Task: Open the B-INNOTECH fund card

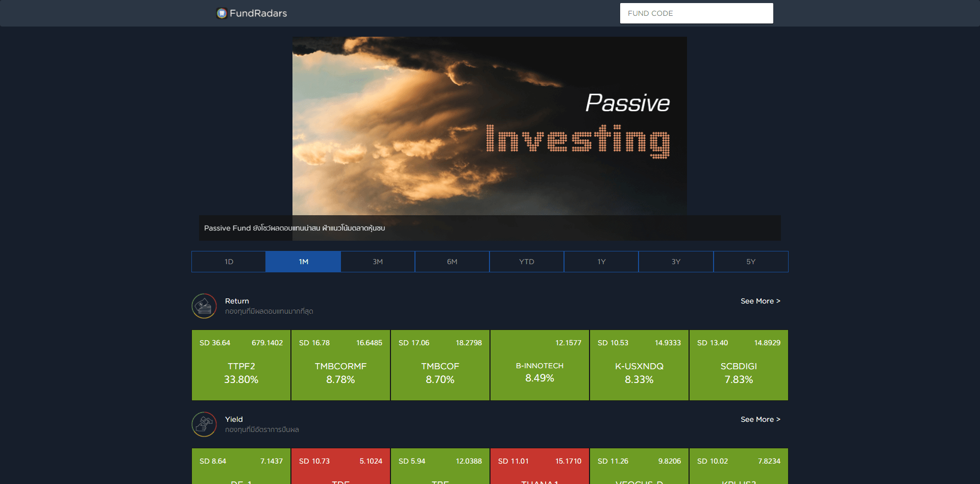Action: coord(540,365)
